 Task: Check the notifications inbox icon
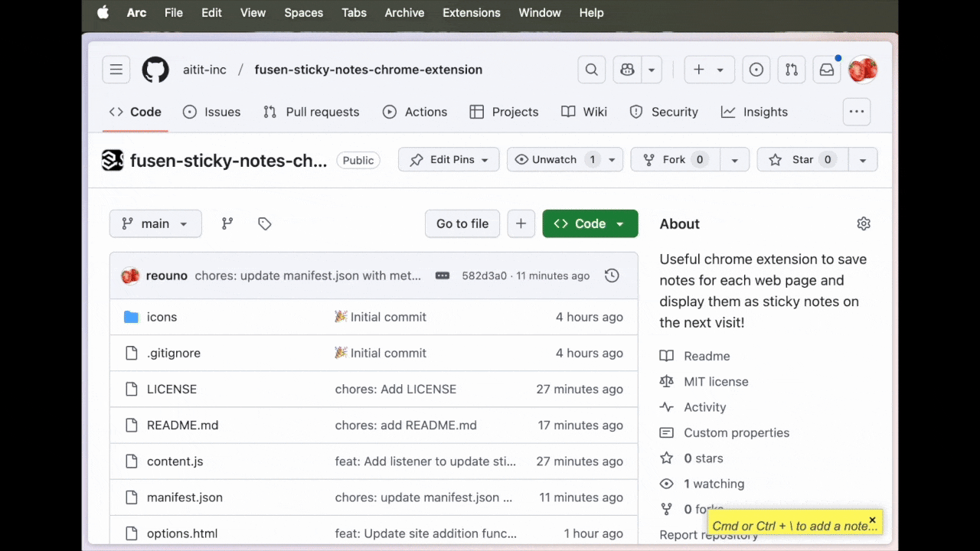(826, 70)
